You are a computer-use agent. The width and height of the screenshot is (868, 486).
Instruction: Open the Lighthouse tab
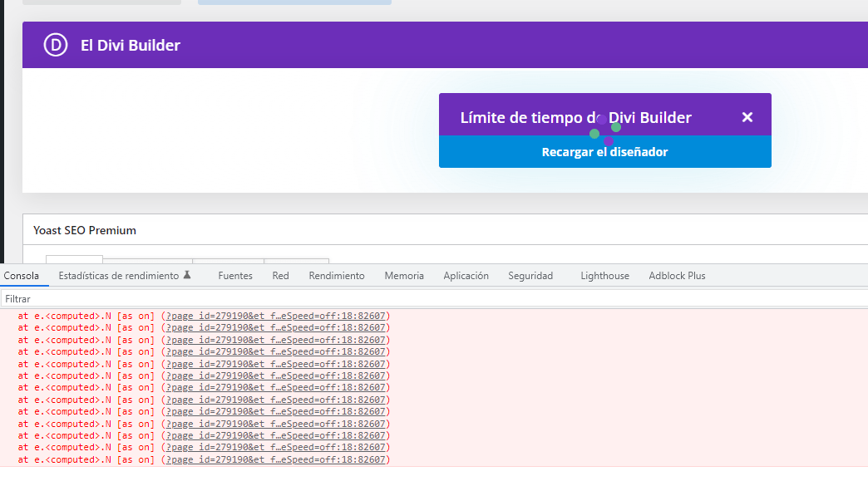pyautogui.click(x=605, y=275)
